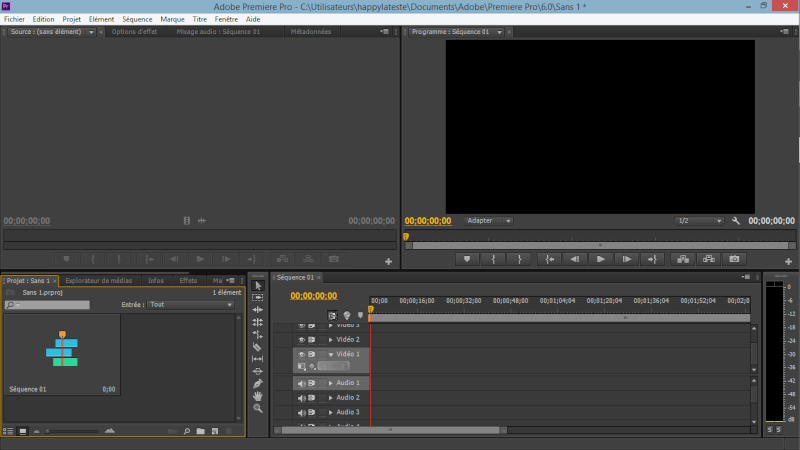800x450 pixels.
Task: Click Extract button in Program monitor
Action: click(709, 259)
